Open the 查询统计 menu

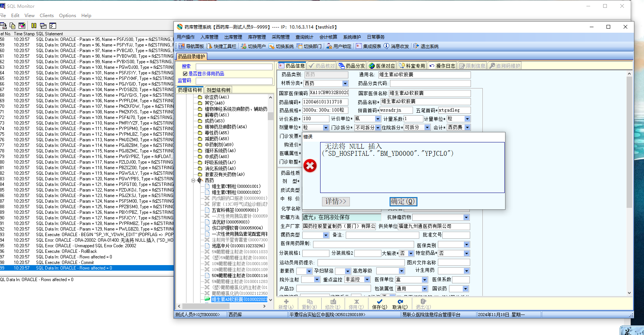click(x=305, y=37)
